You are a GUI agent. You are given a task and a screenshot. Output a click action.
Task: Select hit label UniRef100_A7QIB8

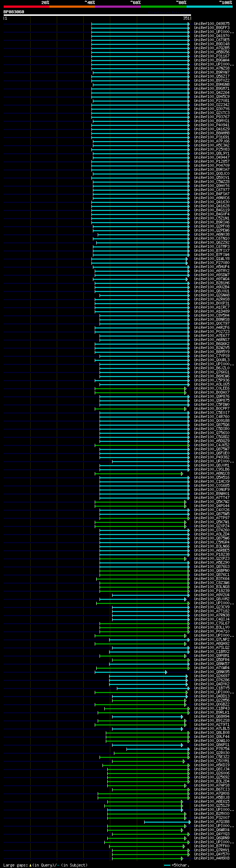pos(212,822)
